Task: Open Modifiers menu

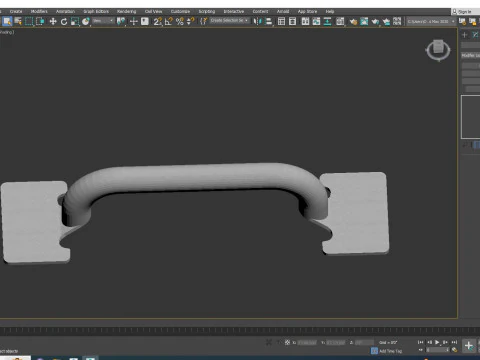Action: point(39,11)
